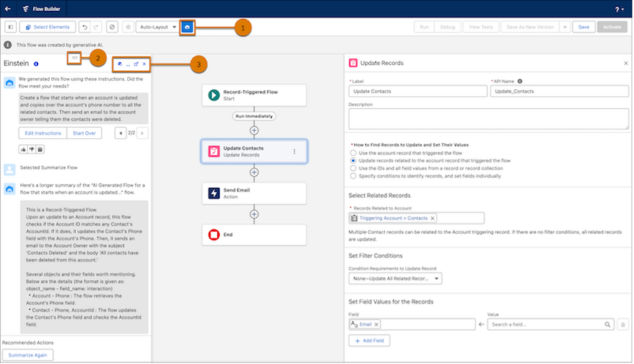This screenshot has width=634, height=364.
Task: Undo the last change
Action: tap(84, 27)
